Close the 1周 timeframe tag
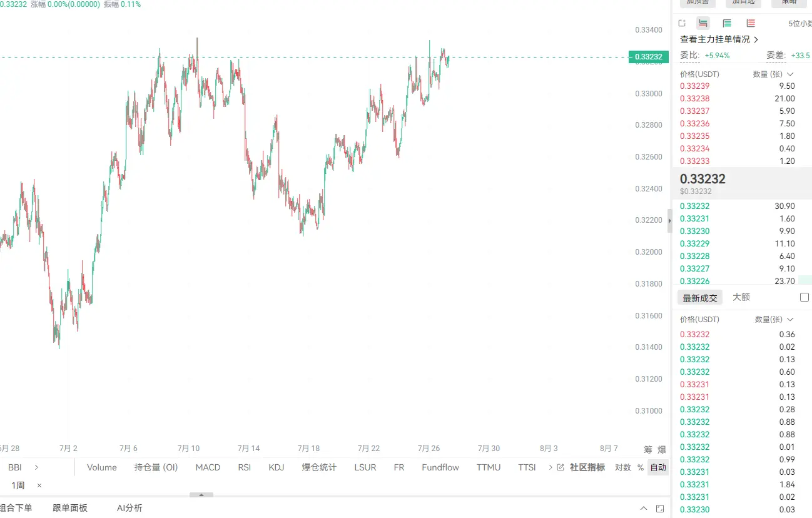 pyautogui.click(x=39, y=485)
